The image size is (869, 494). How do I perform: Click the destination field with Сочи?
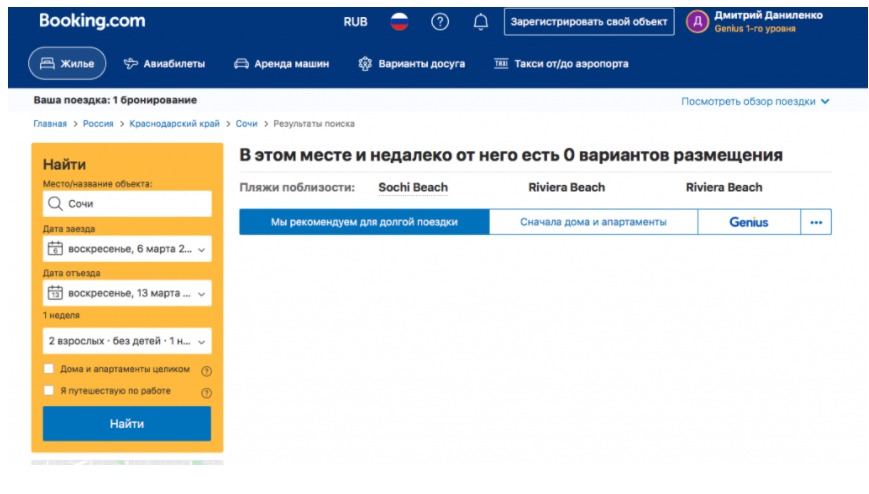click(x=127, y=204)
